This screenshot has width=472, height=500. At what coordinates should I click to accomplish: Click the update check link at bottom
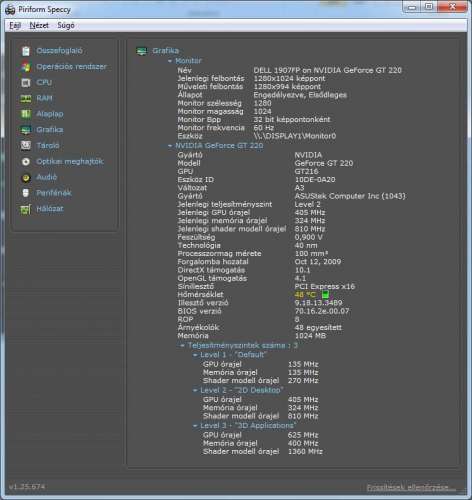[411, 488]
